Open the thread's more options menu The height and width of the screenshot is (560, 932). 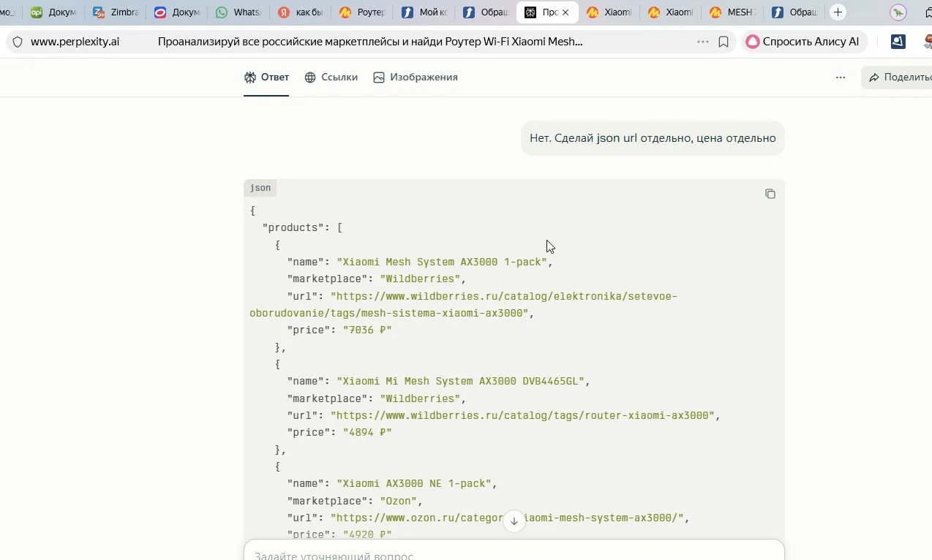(840, 77)
